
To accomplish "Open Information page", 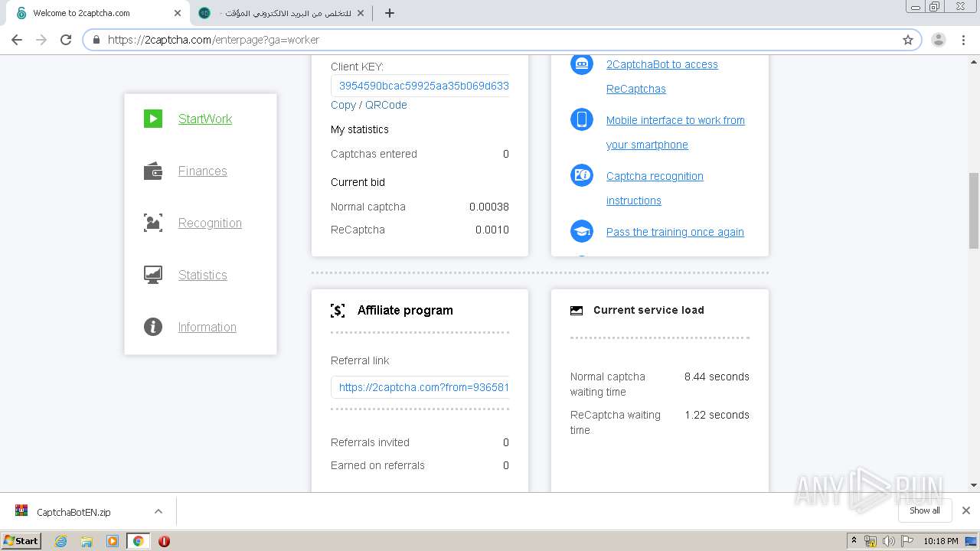I will (207, 327).
